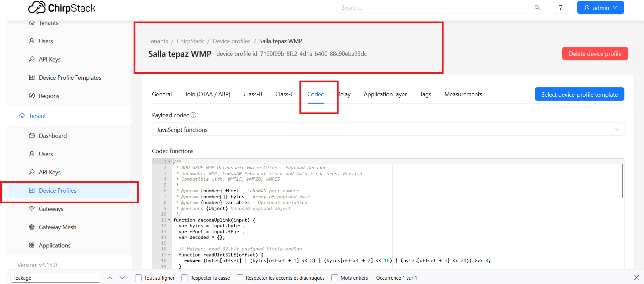This screenshot has height=284, width=644.
Task: Click the ChirpStack logo
Action: pos(62,8)
